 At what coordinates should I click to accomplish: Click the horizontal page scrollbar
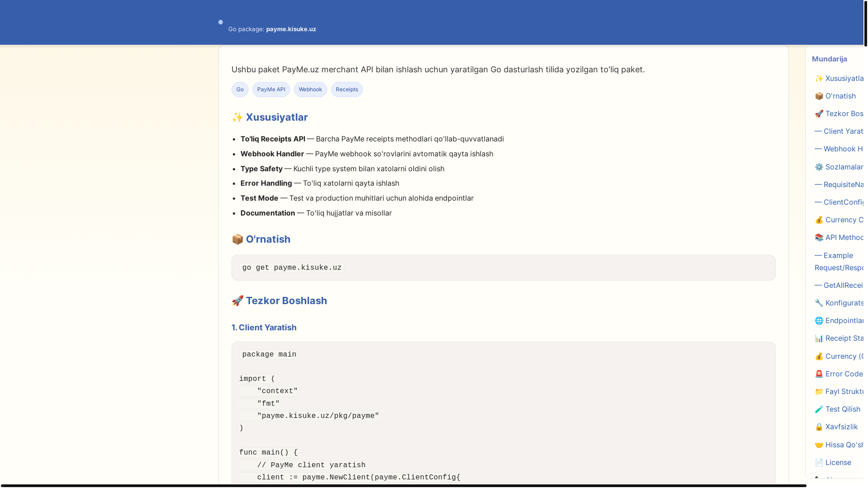pyautogui.click(x=403, y=486)
